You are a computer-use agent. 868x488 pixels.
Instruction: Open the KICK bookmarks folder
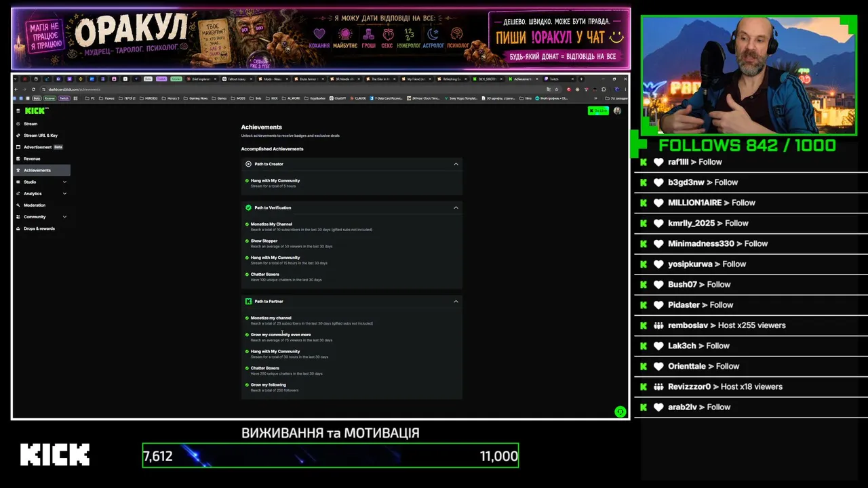point(273,98)
